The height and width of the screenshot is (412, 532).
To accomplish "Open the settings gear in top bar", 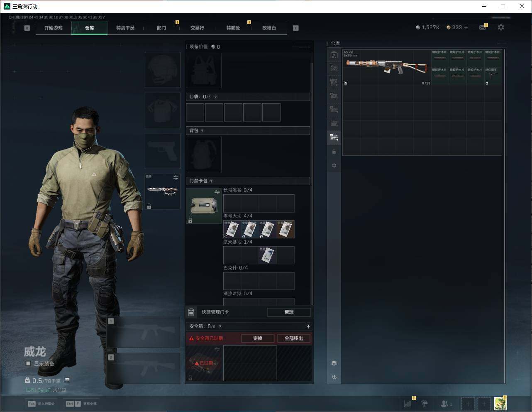I will [501, 27].
